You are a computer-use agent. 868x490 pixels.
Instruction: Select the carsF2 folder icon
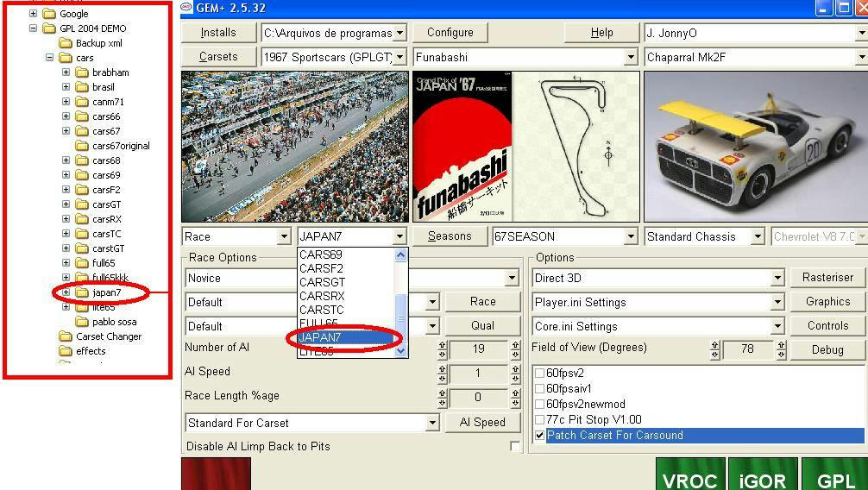(x=83, y=189)
